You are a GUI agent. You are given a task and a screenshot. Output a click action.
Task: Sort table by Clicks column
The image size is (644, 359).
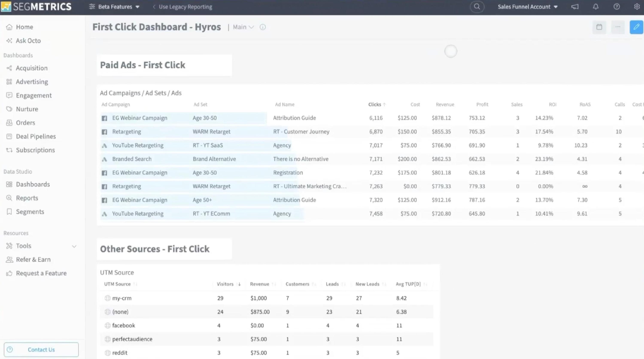[x=377, y=104]
